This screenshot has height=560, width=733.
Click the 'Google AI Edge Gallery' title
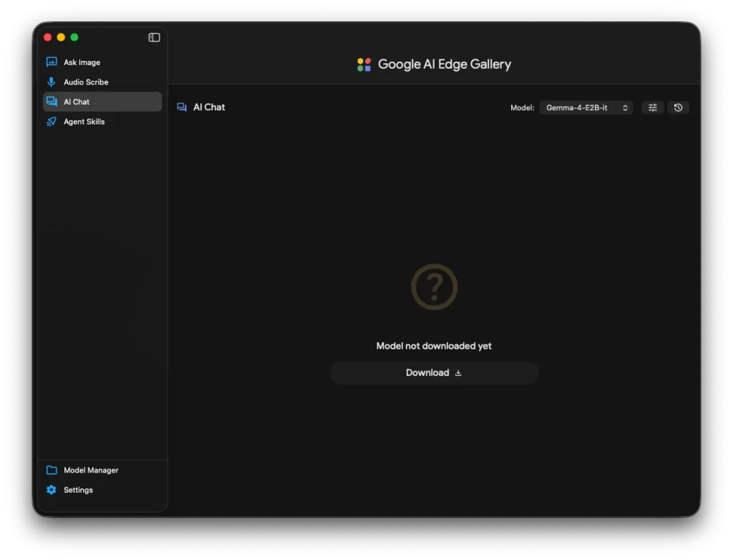444,64
